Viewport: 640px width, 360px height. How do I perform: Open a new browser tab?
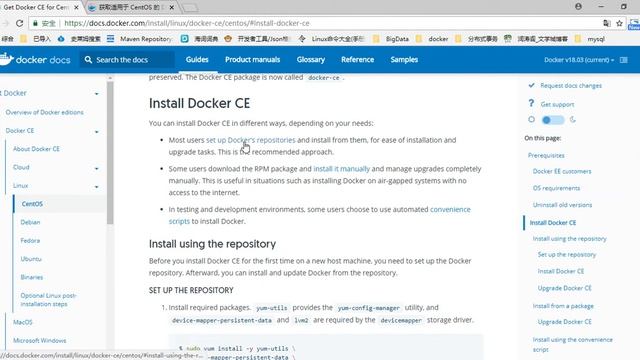tap(190, 7)
